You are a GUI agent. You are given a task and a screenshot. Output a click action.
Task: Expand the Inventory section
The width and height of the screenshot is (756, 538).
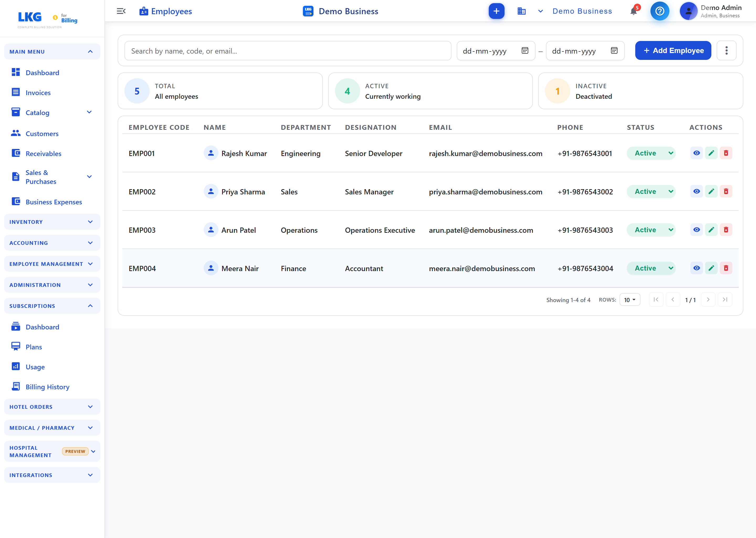(52, 222)
